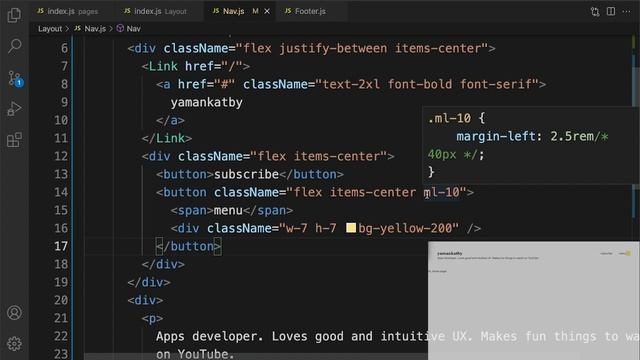Click the browser preview thumbnail overlay
640x360 pixels.
tap(534, 300)
